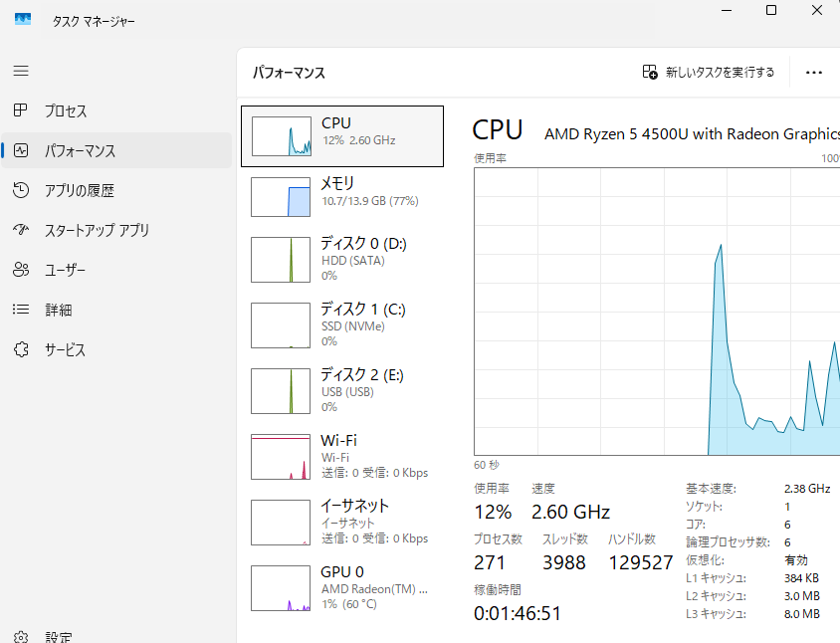Click the スレッド数 value 3988
The height and width of the screenshot is (643, 840).
[x=564, y=562]
